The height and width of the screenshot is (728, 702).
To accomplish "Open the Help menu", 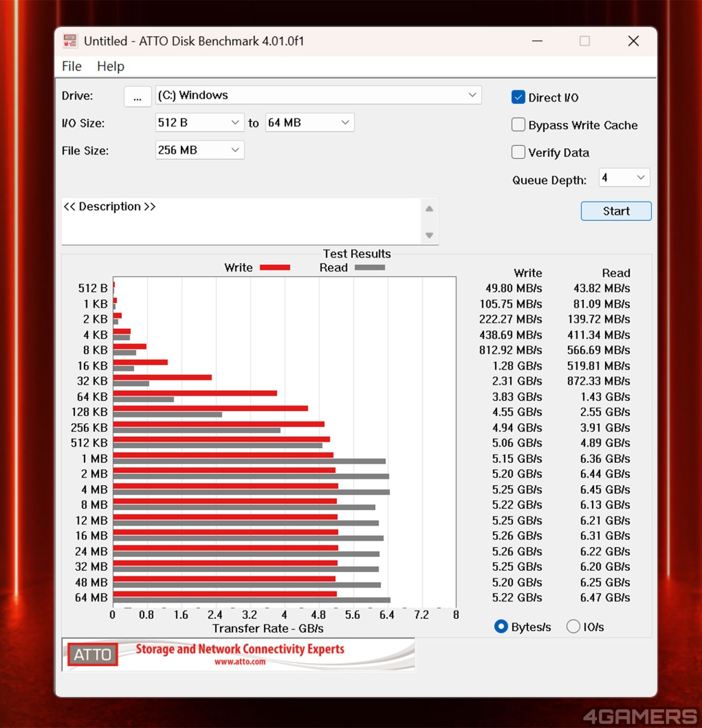I will click(x=110, y=66).
